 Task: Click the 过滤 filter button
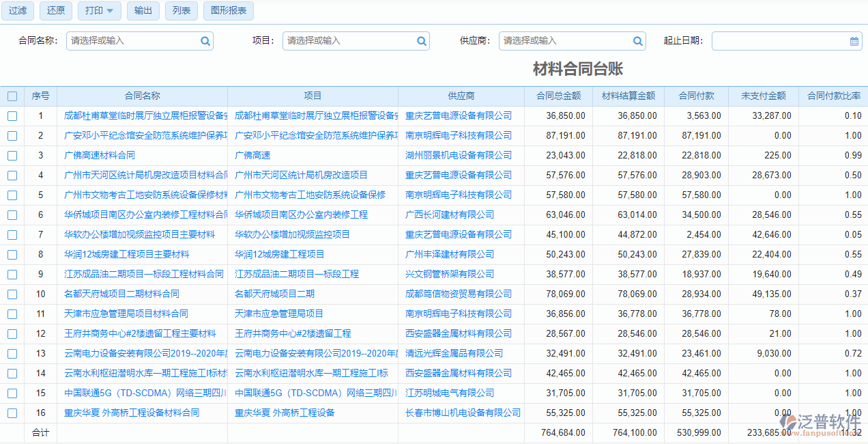pyautogui.click(x=17, y=11)
